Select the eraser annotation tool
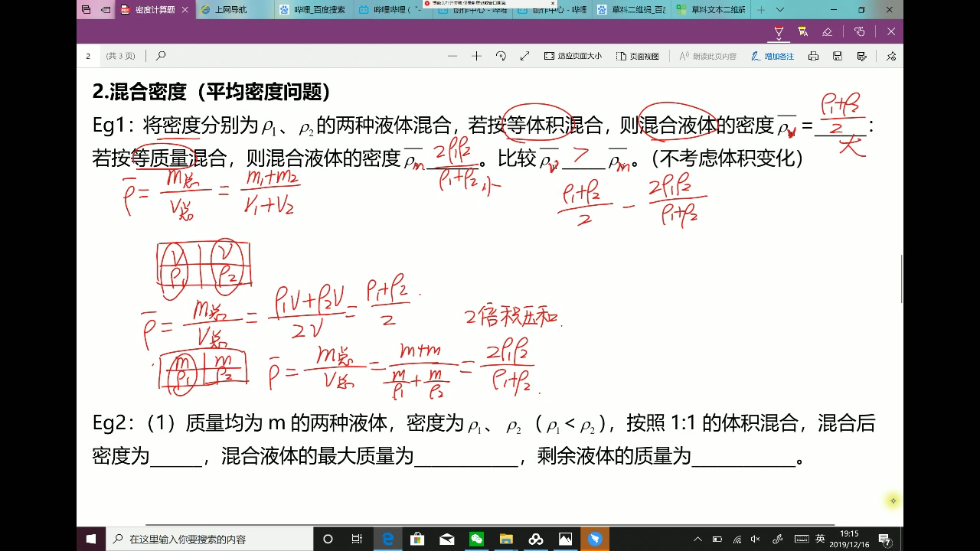 (828, 31)
